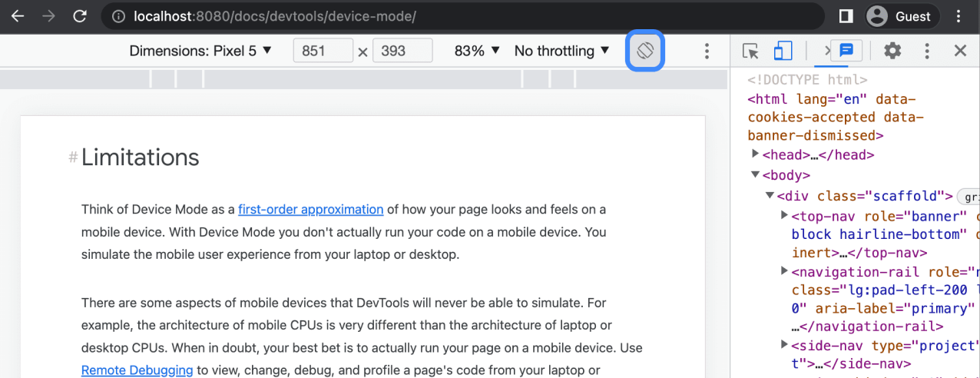Screen dimensions: 980x378
Task: Open the Guest profile menu
Action: (x=899, y=16)
